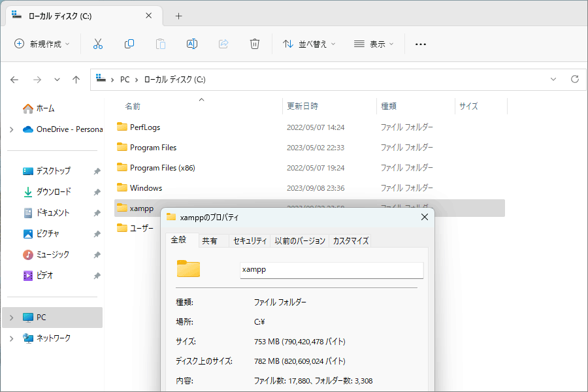Click pin icon next to ドキュメント
This screenshot has height=392, width=588.
[x=97, y=213]
